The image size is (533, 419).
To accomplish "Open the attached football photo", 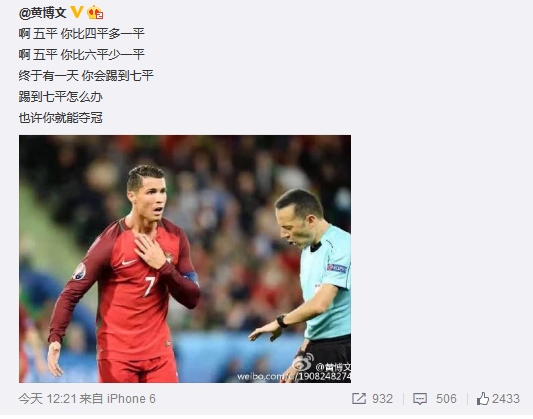I will coord(185,259).
